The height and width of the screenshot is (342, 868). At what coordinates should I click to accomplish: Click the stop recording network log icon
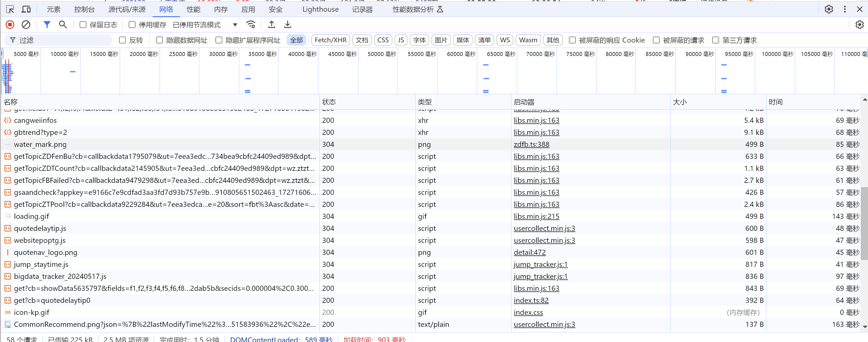click(10, 25)
